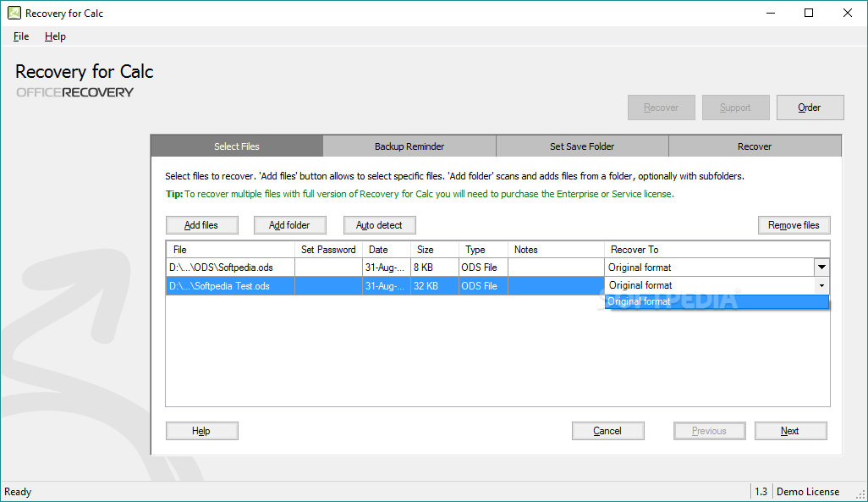Switch to the Backup Reminder tab
This screenshot has width=868, height=502.
[409, 146]
